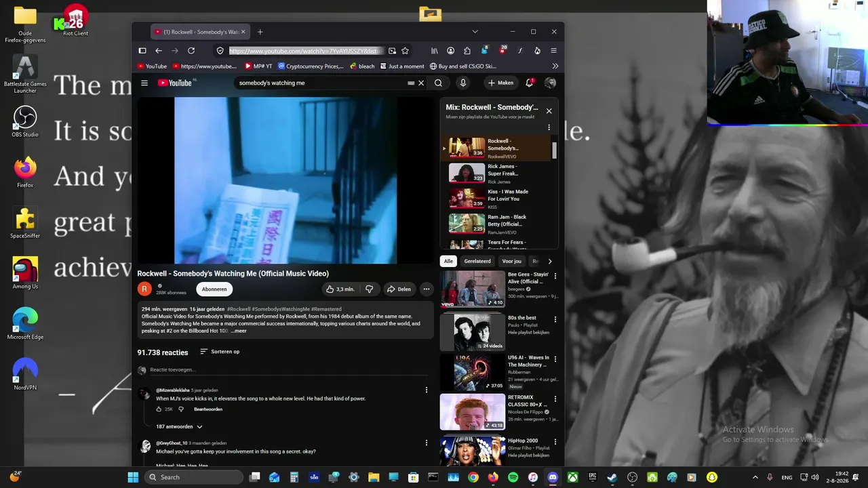Start voice search with the microphone icon
Image resolution: width=868 pixels, height=488 pixels.
point(463,83)
